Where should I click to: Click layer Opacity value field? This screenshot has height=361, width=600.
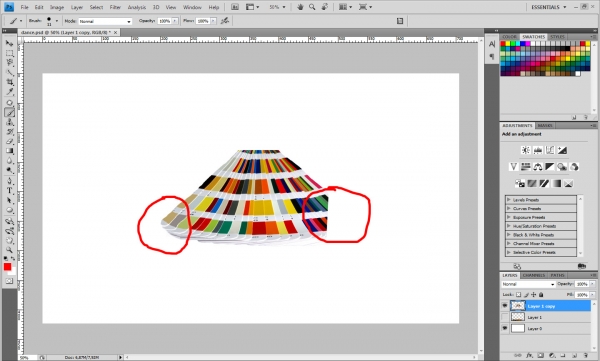[x=582, y=284]
